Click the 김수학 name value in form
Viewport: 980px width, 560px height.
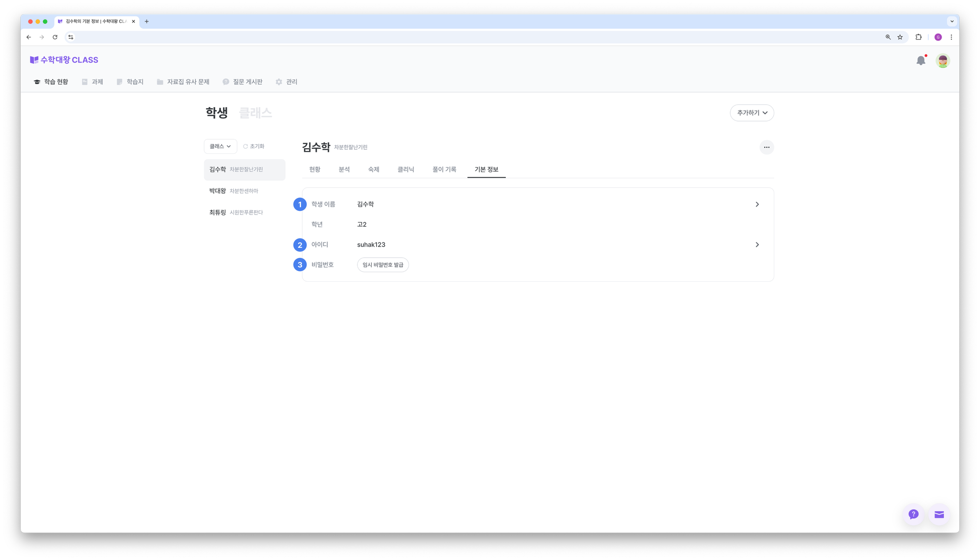coord(366,204)
